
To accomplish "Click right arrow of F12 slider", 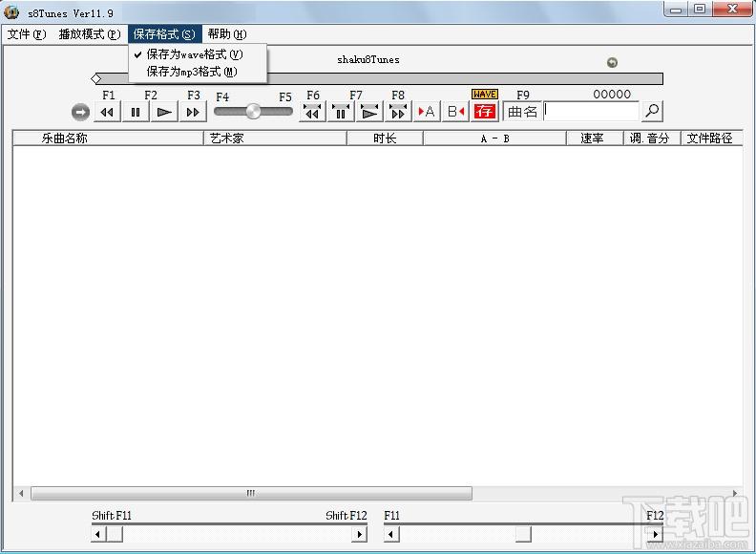I will (655, 534).
